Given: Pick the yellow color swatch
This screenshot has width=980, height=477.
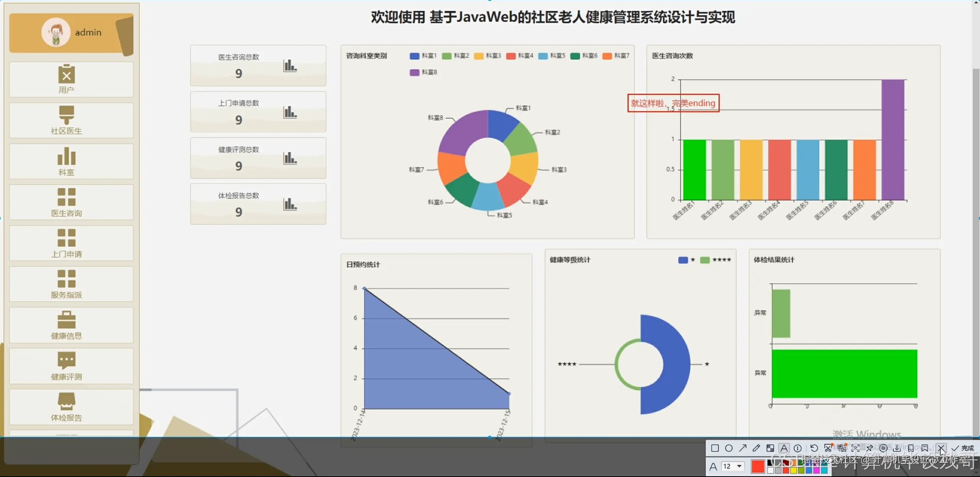Looking at the screenshot, I should pyautogui.click(x=793, y=470).
